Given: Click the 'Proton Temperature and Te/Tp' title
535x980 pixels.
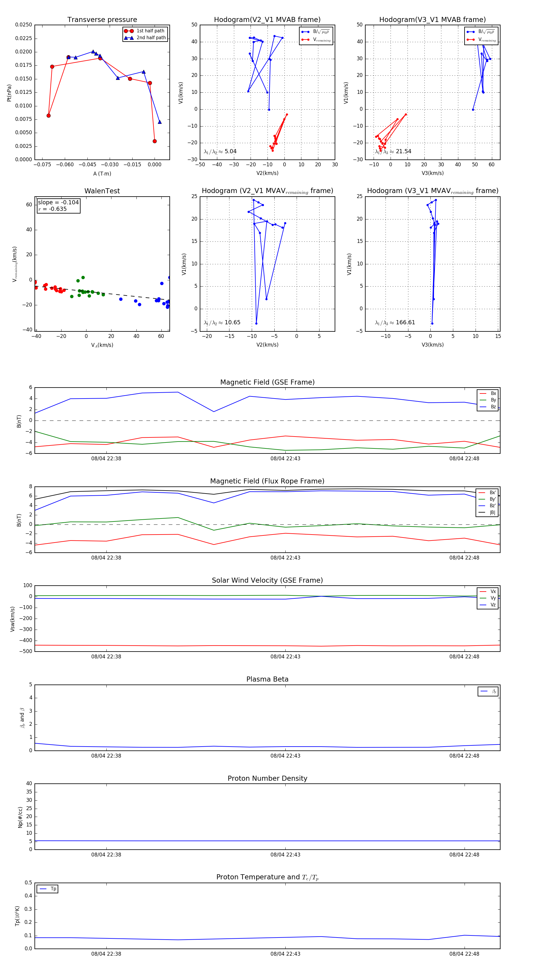Looking at the screenshot, I should click(x=267, y=877).
